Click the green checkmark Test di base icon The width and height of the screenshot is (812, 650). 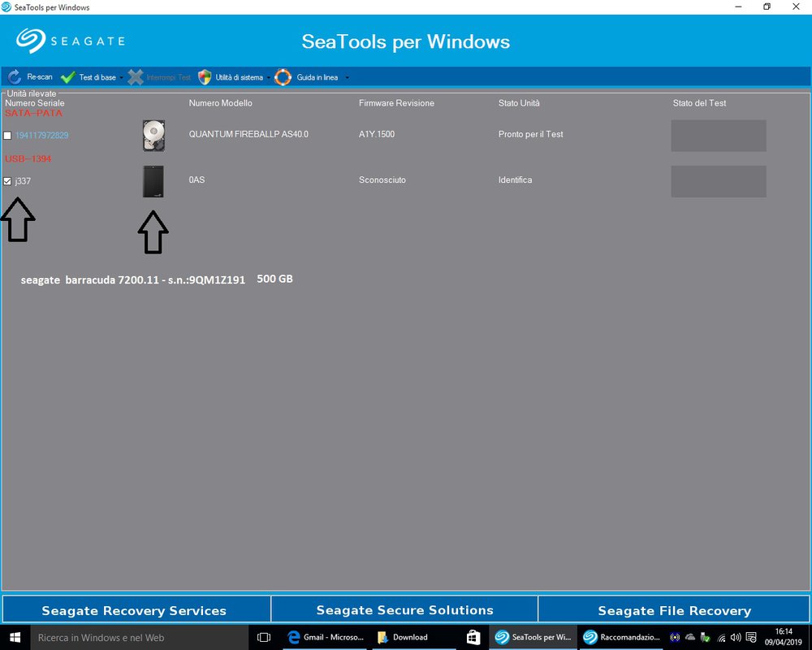point(67,77)
